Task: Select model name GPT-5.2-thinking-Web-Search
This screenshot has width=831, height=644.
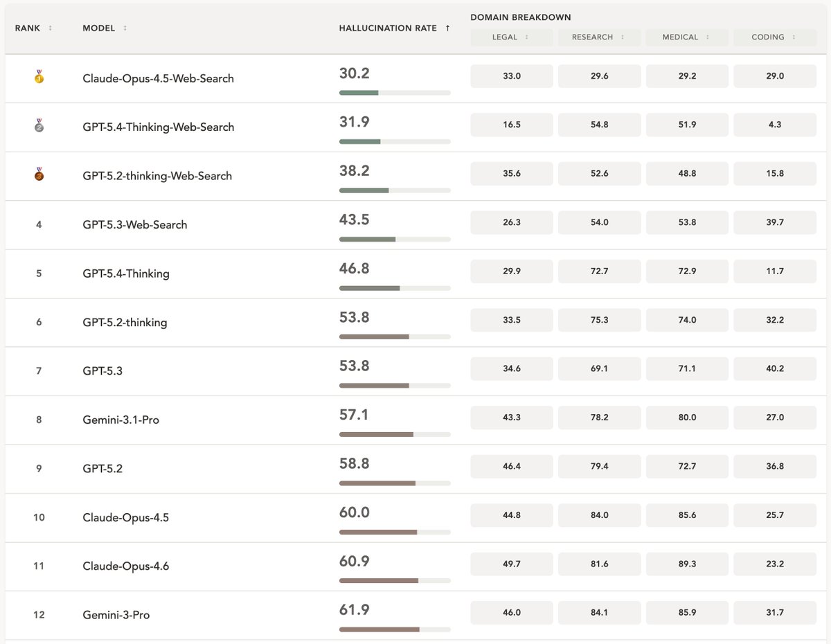Action: tap(157, 176)
